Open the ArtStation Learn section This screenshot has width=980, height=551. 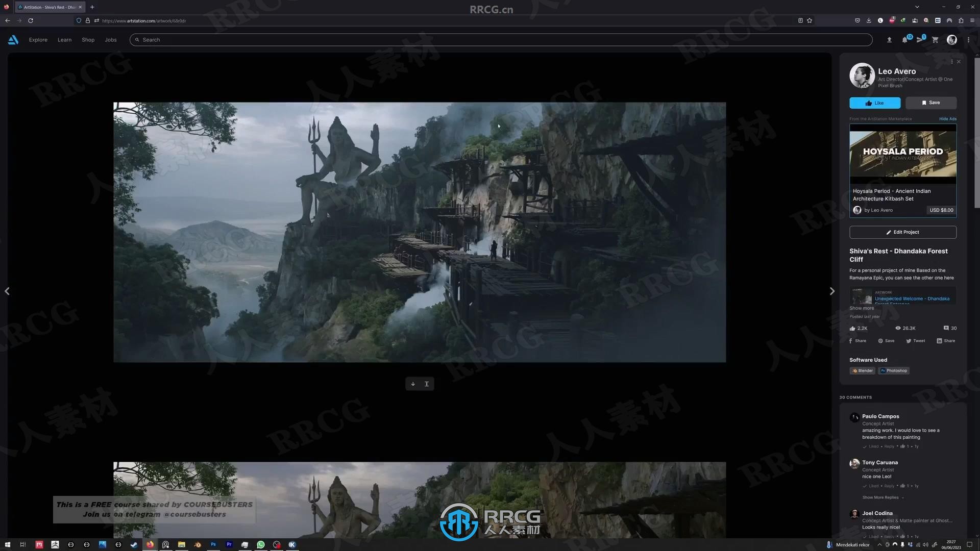[65, 39]
